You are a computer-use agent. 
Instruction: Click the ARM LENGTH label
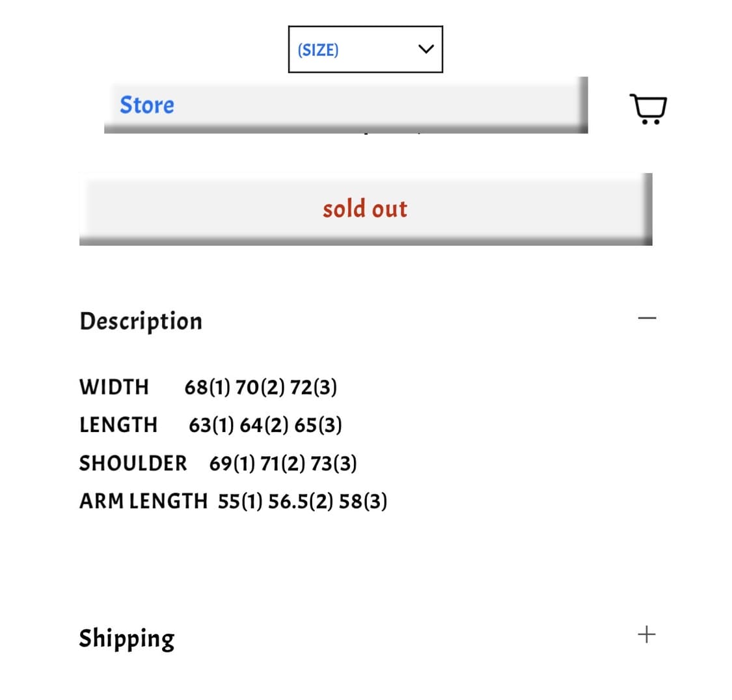click(x=143, y=502)
